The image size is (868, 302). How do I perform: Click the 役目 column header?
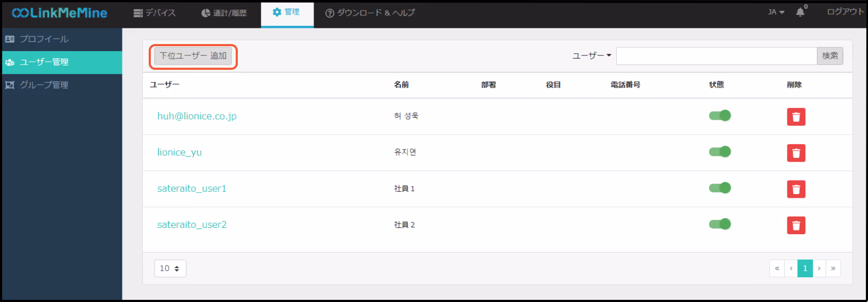(553, 85)
